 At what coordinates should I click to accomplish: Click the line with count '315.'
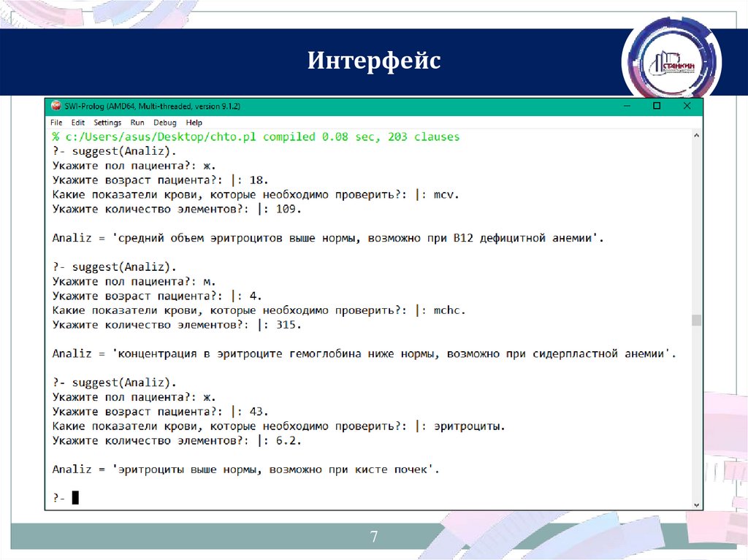point(177,326)
